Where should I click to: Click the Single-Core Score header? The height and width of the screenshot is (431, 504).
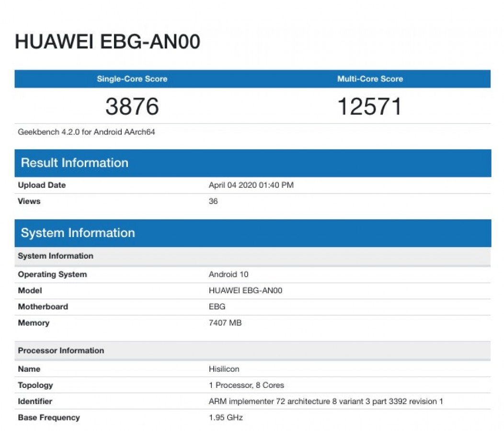pos(132,79)
